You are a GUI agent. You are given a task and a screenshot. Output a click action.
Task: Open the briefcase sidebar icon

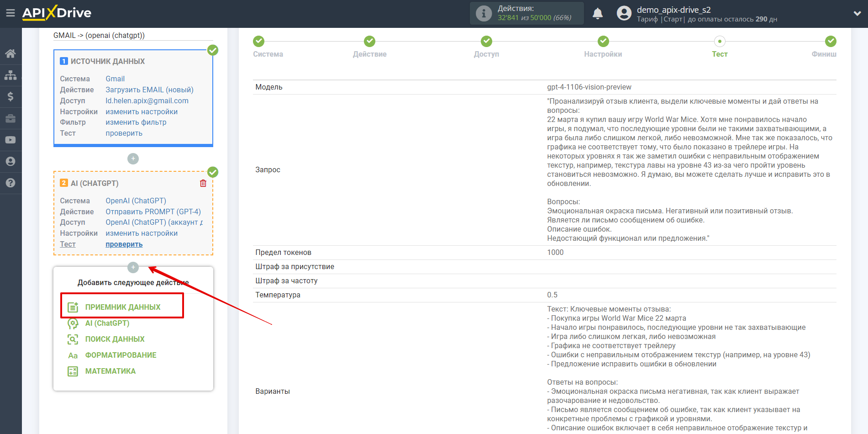pyautogui.click(x=11, y=118)
